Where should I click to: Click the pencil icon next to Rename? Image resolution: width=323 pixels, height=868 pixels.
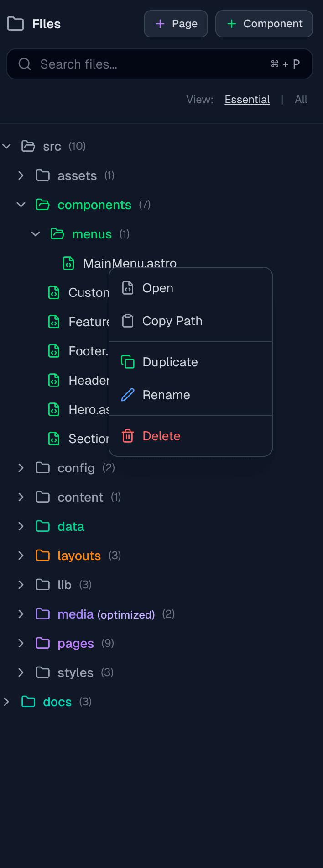(127, 395)
